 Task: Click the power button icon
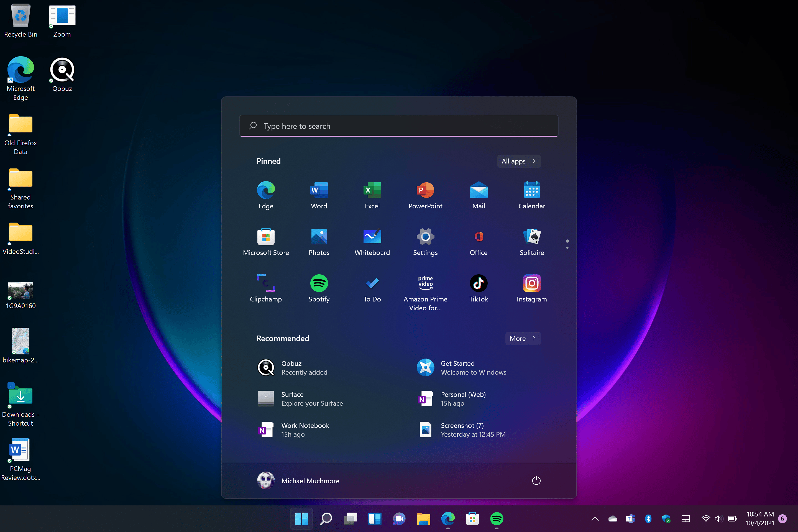click(x=536, y=480)
